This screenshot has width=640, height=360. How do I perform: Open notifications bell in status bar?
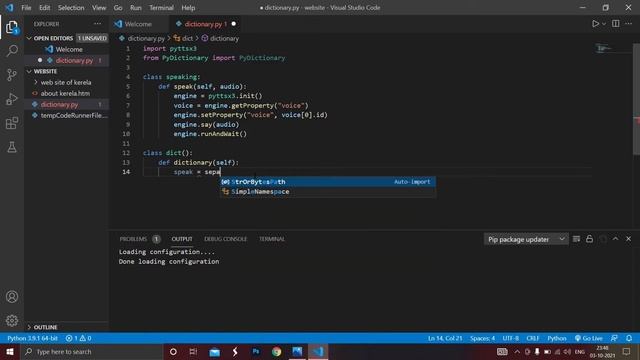629,338
